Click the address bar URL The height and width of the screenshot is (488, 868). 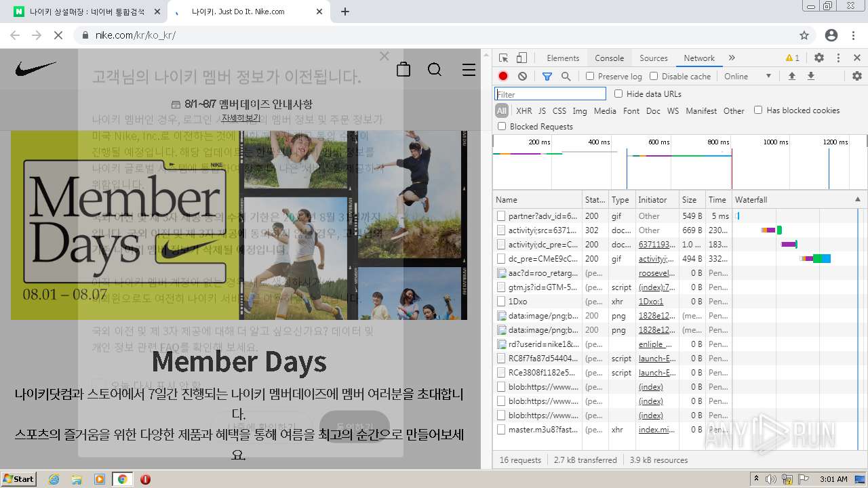pos(135,35)
